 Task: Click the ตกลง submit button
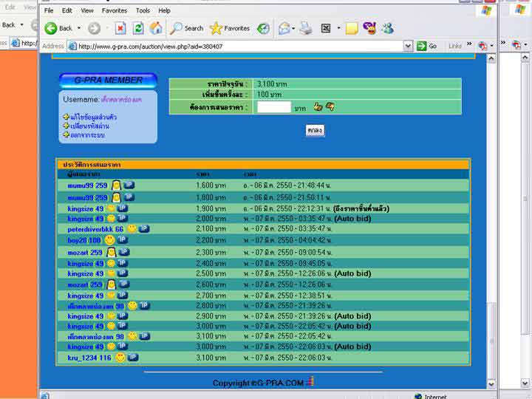point(316,130)
